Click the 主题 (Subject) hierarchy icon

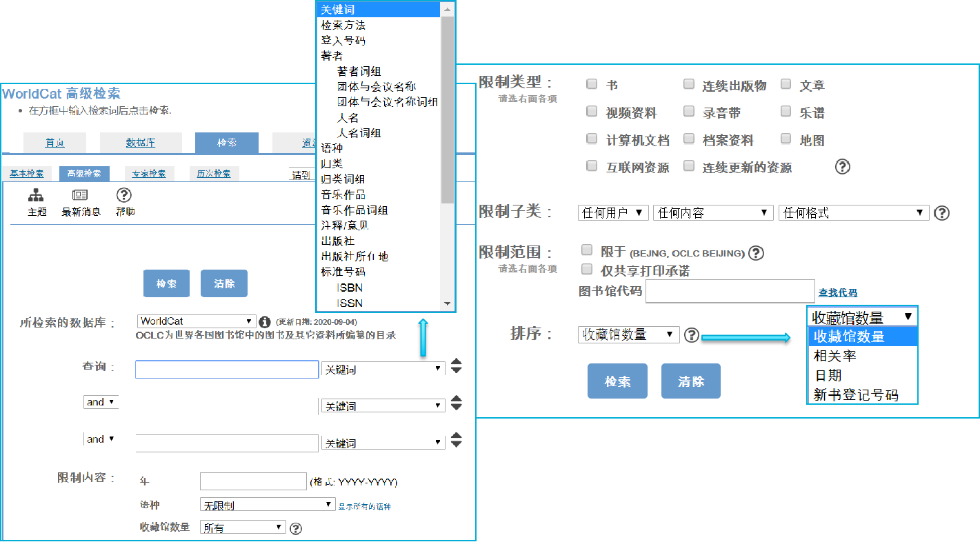coord(37,196)
